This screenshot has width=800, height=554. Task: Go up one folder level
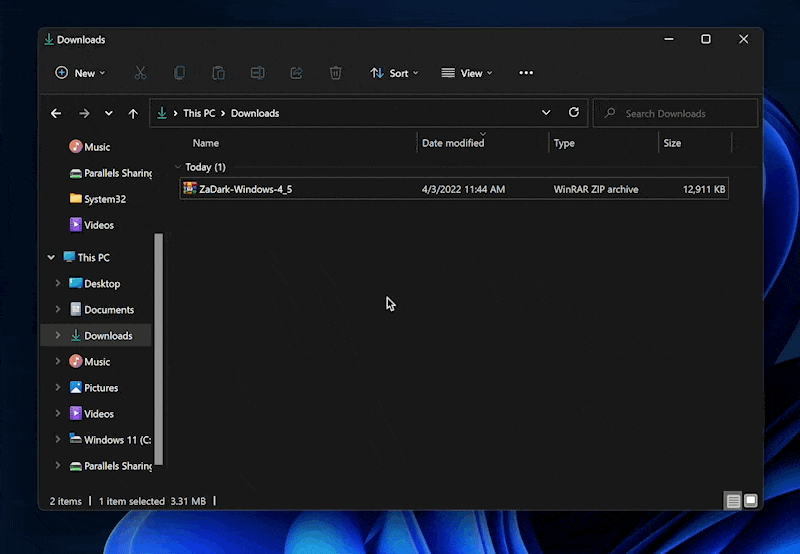coord(133,113)
